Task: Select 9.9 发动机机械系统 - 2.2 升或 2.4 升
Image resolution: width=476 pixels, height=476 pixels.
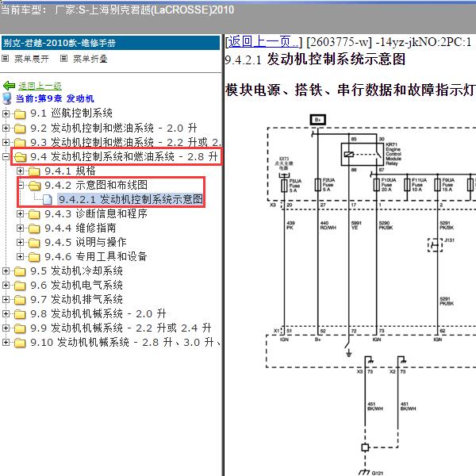Action: tap(121, 328)
